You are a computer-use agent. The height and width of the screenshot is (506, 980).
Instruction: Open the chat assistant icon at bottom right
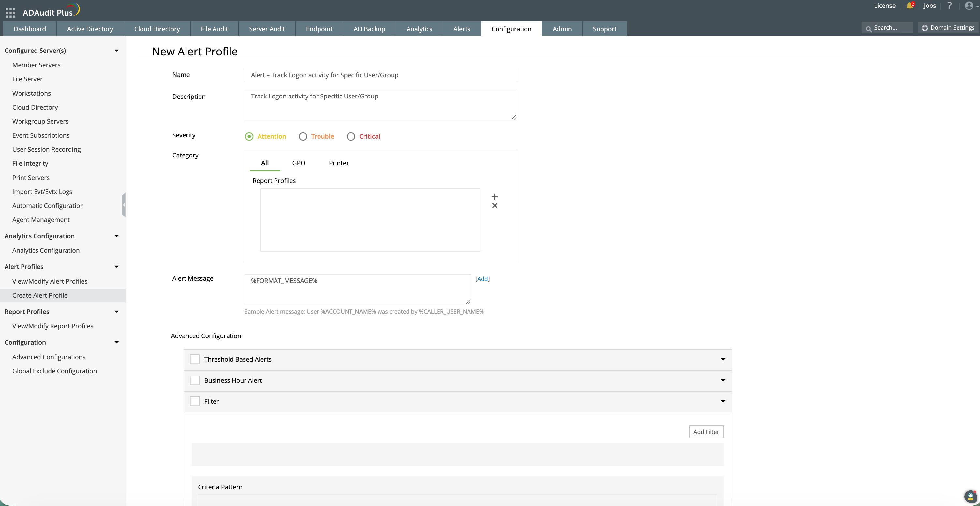click(x=970, y=497)
